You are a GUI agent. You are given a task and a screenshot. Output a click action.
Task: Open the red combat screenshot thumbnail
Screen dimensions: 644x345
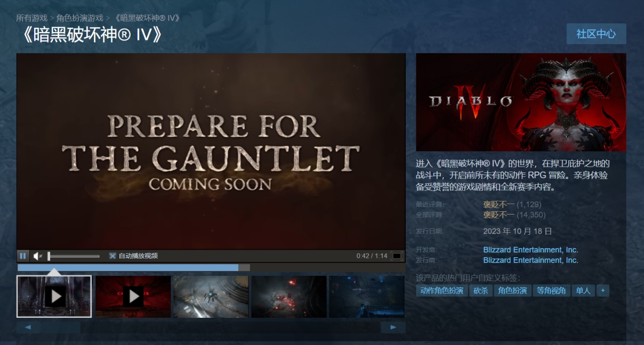(288, 297)
